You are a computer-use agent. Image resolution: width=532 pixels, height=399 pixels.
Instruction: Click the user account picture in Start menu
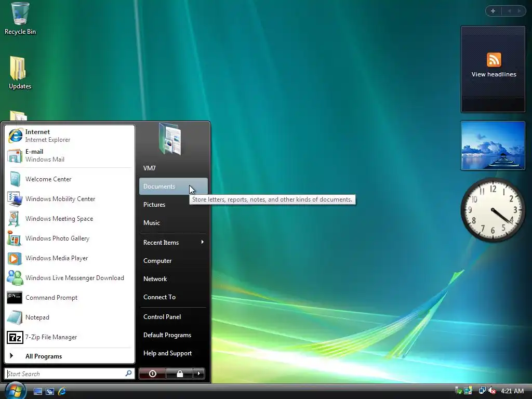(170, 139)
